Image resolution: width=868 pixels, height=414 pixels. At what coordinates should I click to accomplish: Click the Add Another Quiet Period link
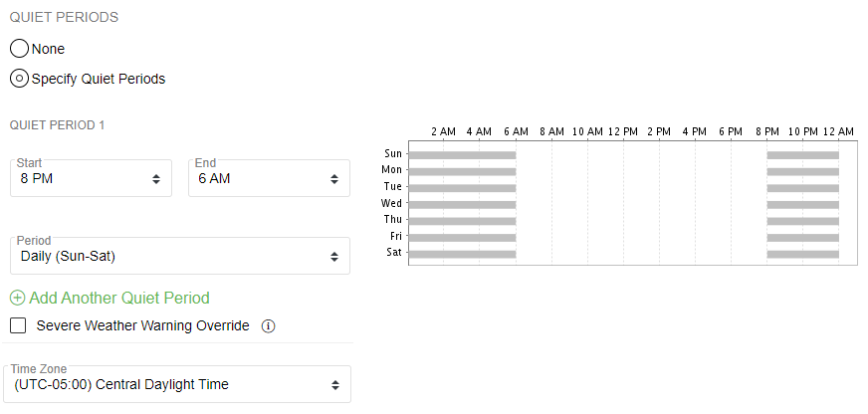coord(119,298)
